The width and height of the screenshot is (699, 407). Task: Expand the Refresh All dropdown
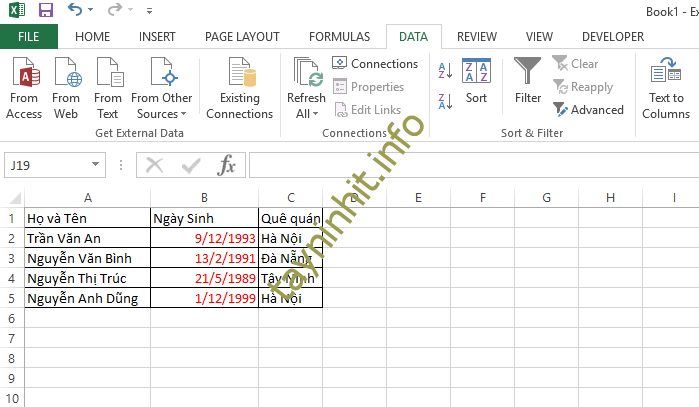(x=306, y=114)
